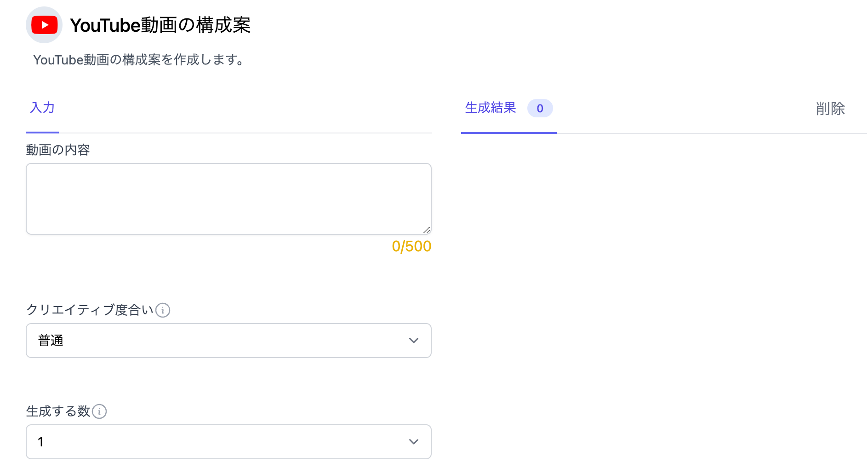This screenshot has height=474, width=868.
Task: Click the YouTube動画の構成案を作成します description text
Action: 139,60
